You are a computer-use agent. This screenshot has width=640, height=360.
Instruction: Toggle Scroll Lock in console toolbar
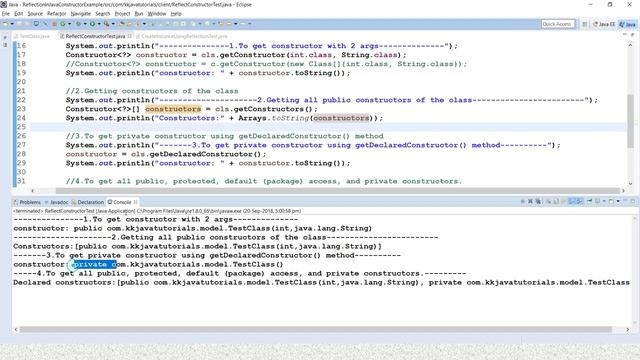556,201
